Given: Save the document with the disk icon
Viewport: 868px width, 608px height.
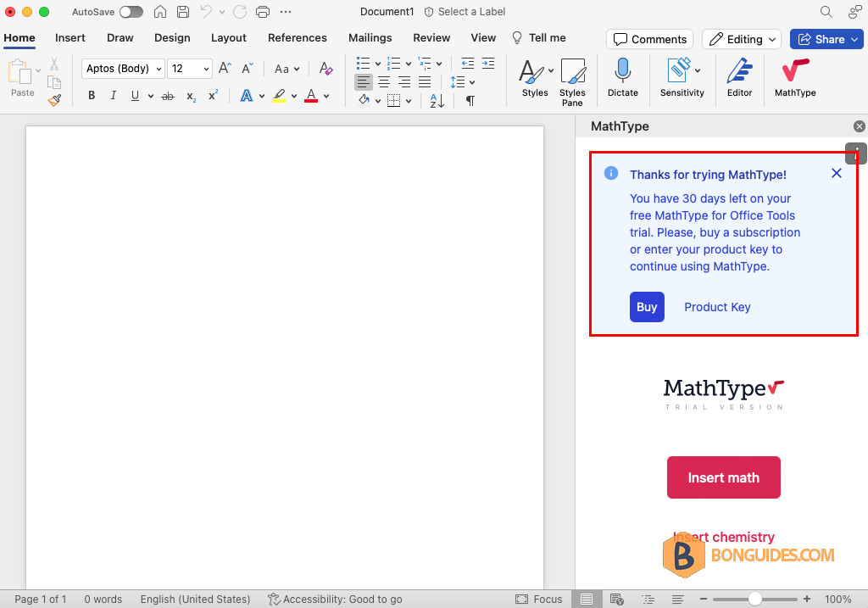Looking at the screenshot, I should coord(183,12).
